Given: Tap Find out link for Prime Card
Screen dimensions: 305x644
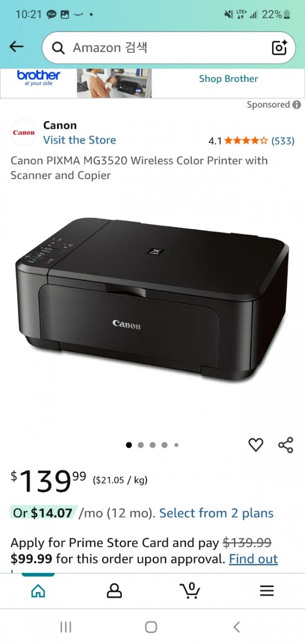Looking at the screenshot, I should [253, 559].
